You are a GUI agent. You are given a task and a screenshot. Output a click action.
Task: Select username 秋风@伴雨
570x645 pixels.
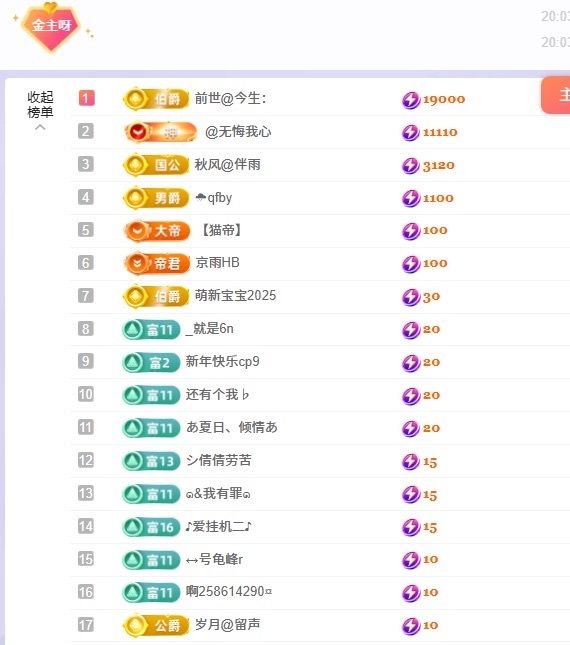point(227,165)
